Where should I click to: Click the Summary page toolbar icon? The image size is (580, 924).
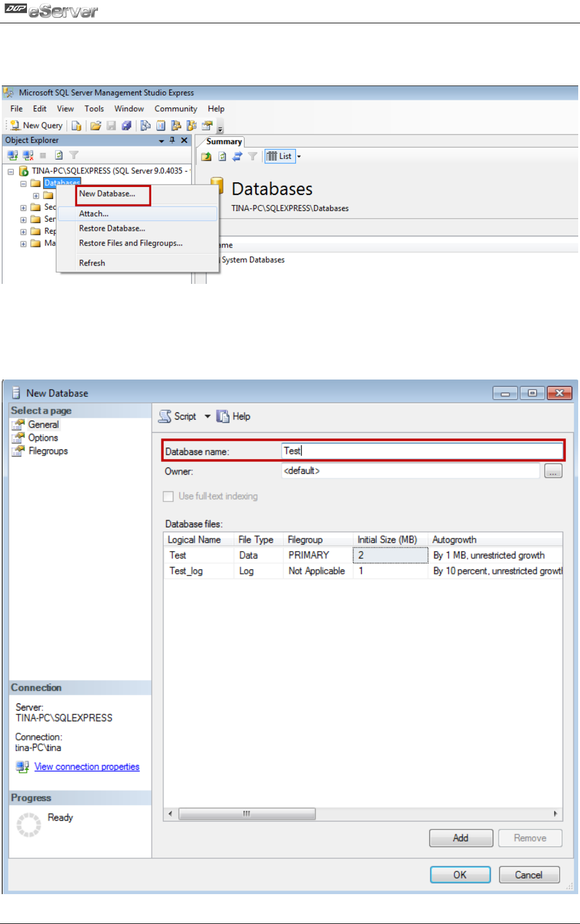pyautogui.click(x=161, y=126)
